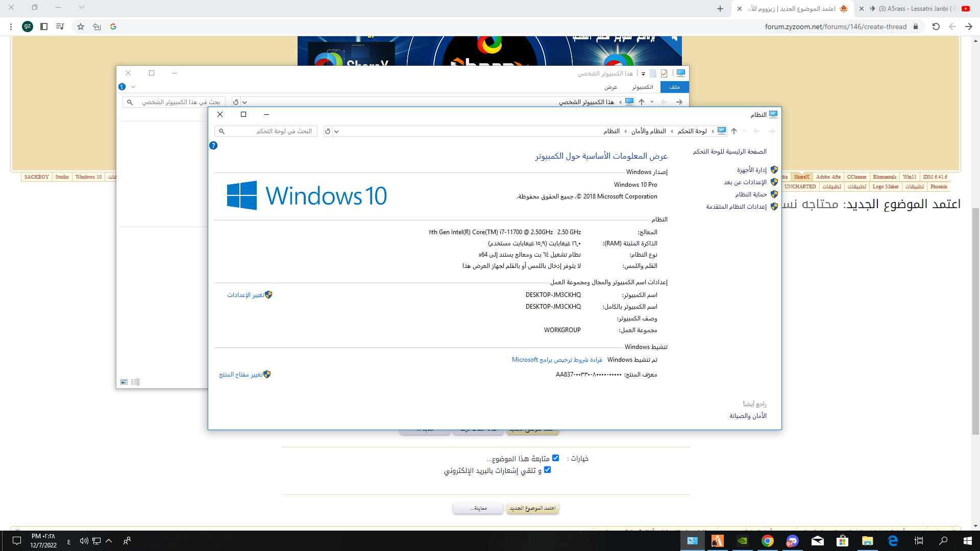This screenshot has height=551, width=980.
Task: Select the Logo Maker tag
Action: [x=886, y=187]
